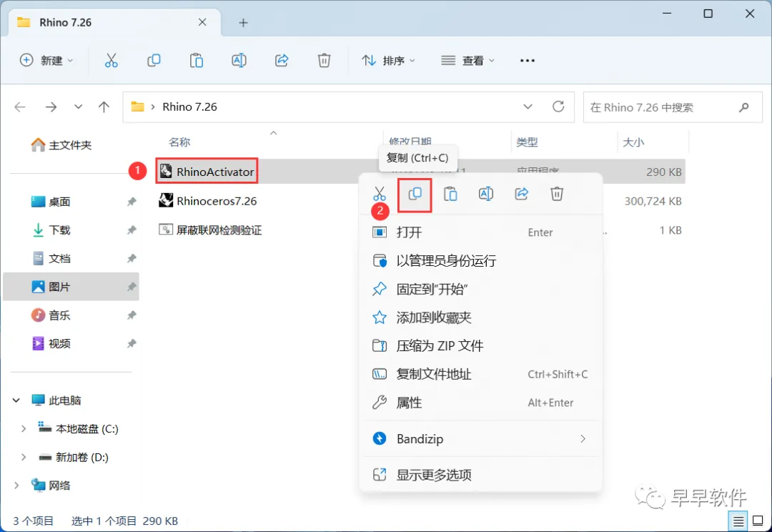
Task: Choose 固定到"开始" in the context menu
Action: click(480, 289)
